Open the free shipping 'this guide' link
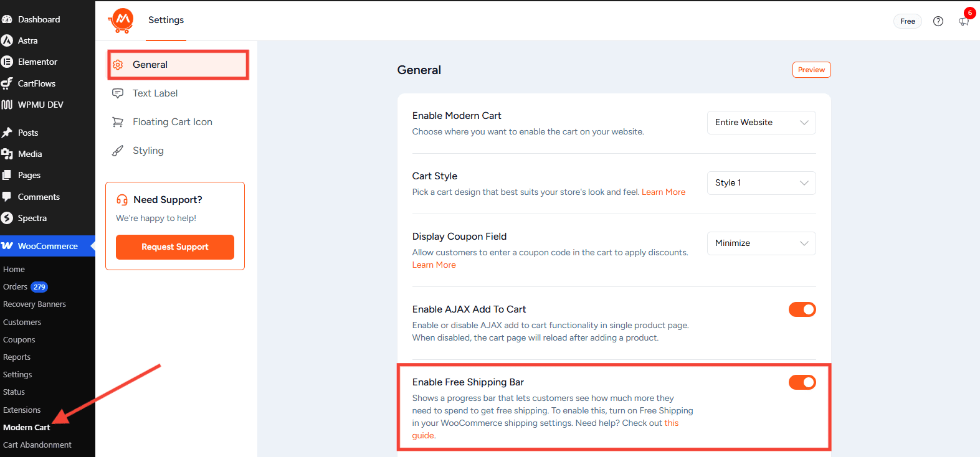The image size is (980, 457). pyautogui.click(x=671, y=423)
